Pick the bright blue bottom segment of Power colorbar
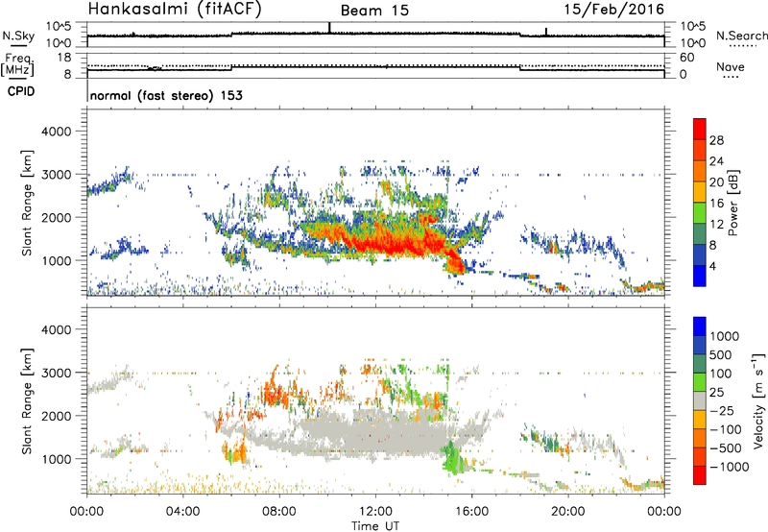768x532 pixels. coord(700,277)
